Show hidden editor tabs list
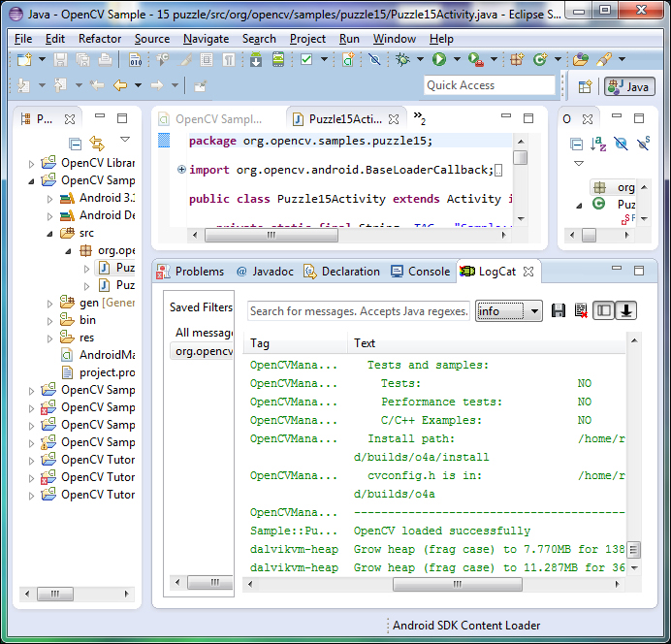 point(420,117)
